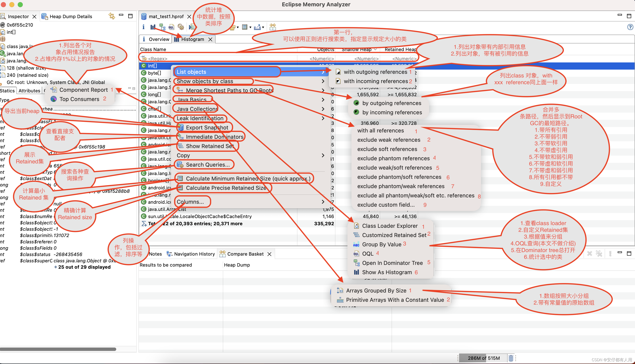The image size is (635, 364).
Task: Select the Export Snapshot icon
Action: tap(179, 127)
